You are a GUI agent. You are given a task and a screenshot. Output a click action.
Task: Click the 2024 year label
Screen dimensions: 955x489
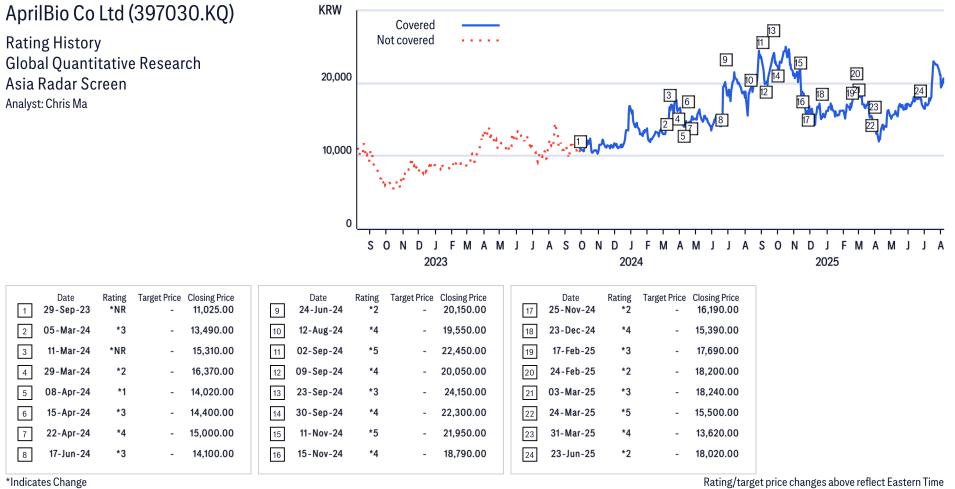[x=631, y=262]
